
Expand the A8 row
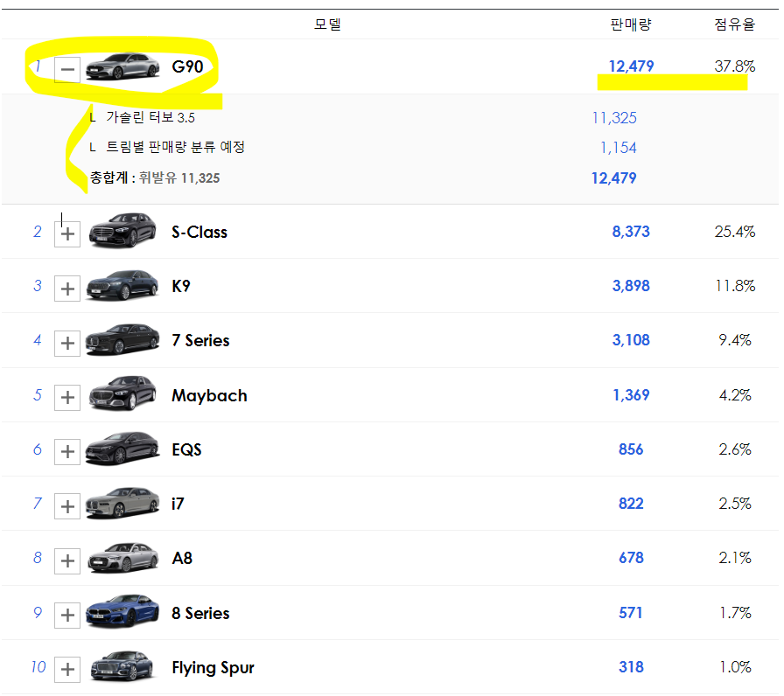click(x=67, y=560)
